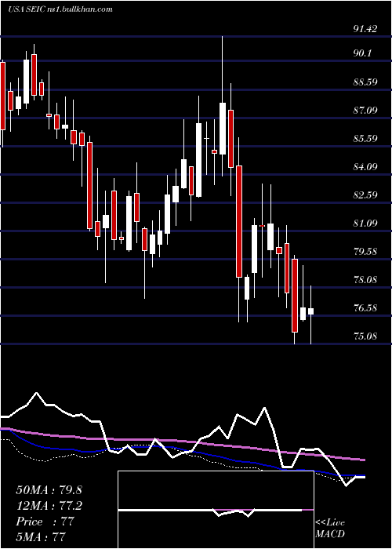The width and height of the screenshot is (392, 549).
Task: Click the Price : 77 readout
Action: click(45, 522)
